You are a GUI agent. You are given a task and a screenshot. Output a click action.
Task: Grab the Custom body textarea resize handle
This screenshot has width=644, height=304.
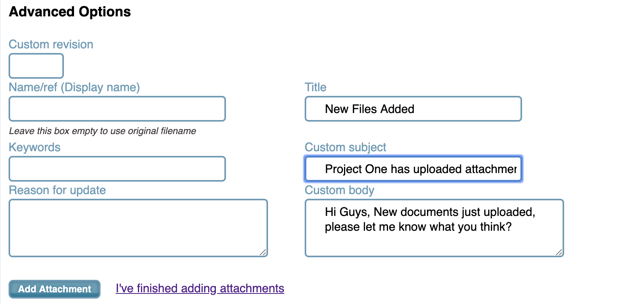559,253
